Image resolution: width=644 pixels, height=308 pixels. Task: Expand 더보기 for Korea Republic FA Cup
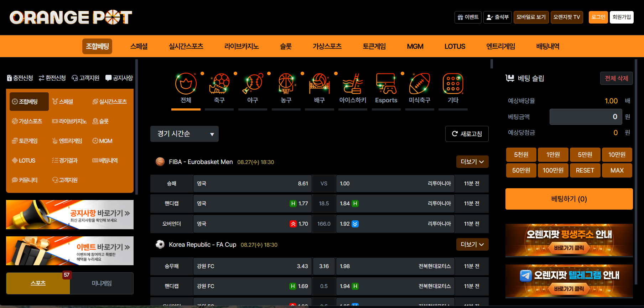pyautogui.click(x=472, y=245)
